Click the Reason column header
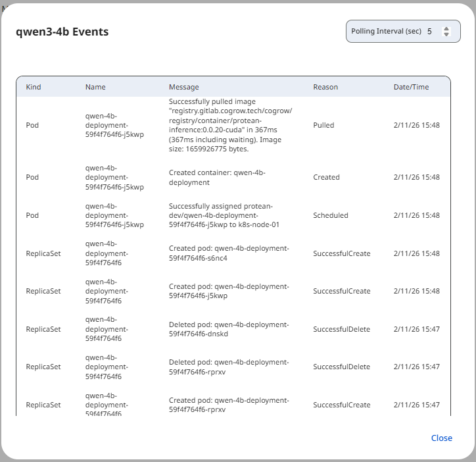The width and height of the screenshot is (476, 462). point(325,87)
